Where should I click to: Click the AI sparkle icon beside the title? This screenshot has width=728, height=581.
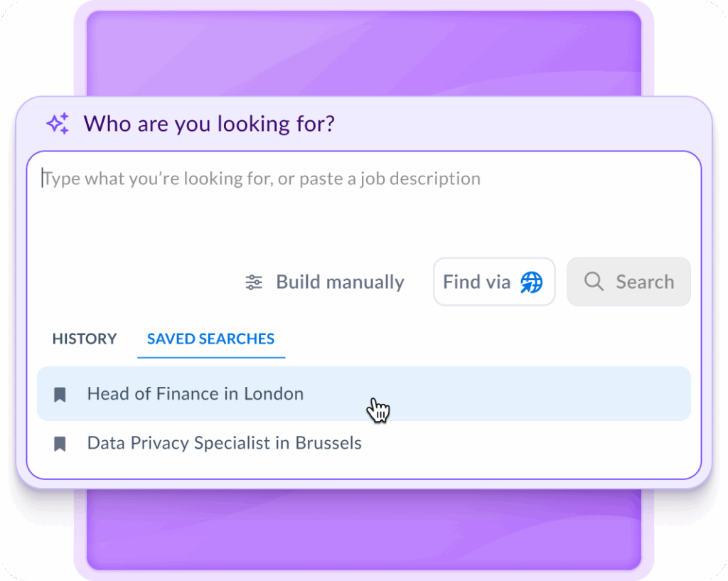tap(58, 124)
